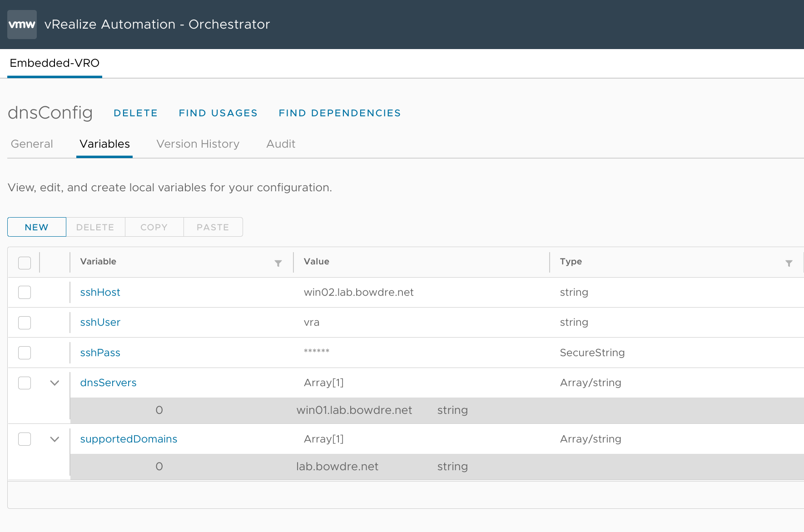Collapse the supportedDomains array row
This screenshot has width=804, height=532.
55,439
